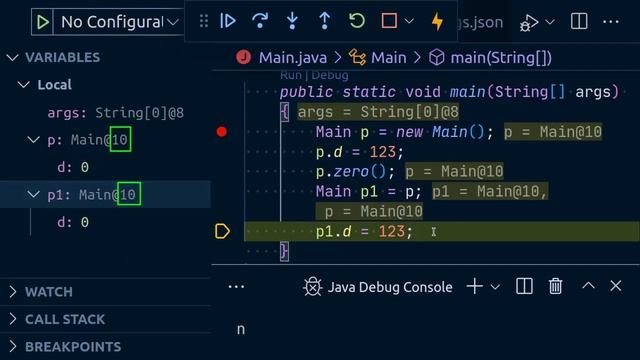This screenshot has height=360, width=640.
Task: Click the Debug CodeLens link
Action: click(x=329, y=75)
